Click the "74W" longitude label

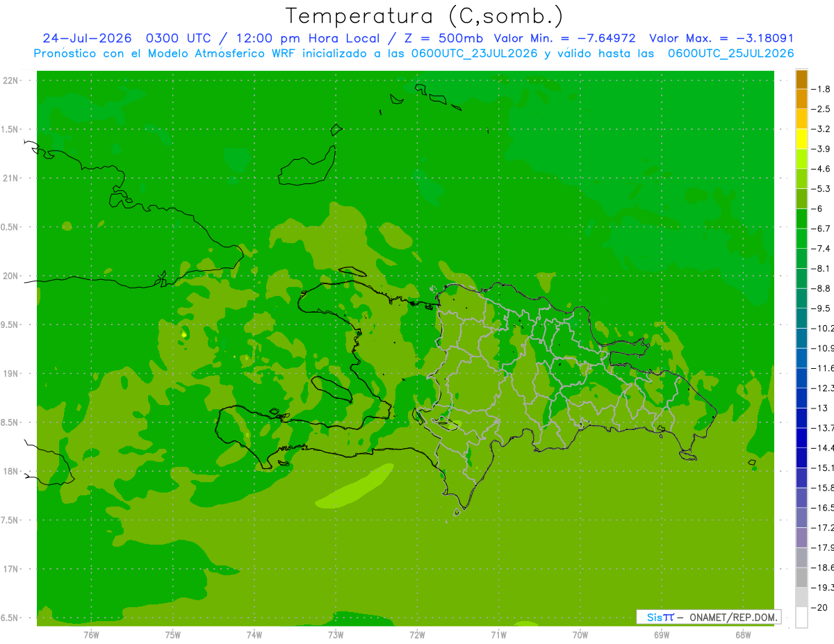(x=254, y=634)
